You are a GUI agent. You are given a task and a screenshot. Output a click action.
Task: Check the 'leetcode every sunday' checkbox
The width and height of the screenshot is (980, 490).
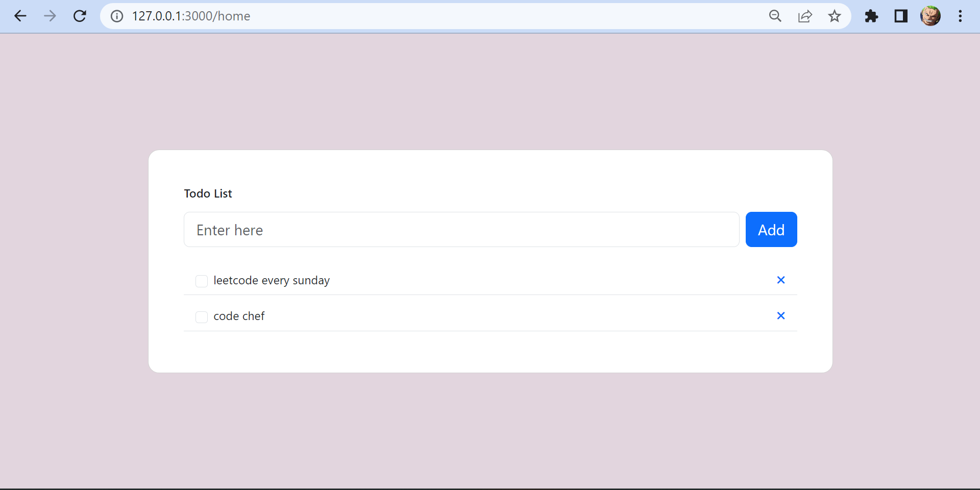(202, 281)
